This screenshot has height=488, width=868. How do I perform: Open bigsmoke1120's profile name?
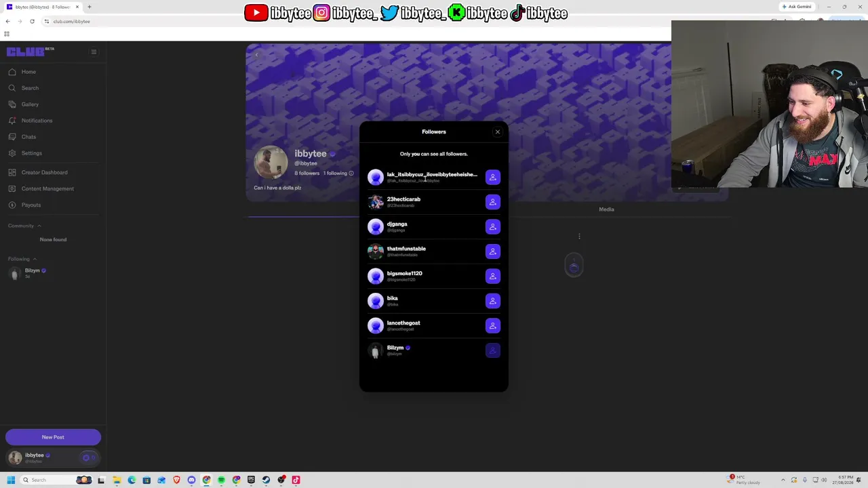click(x=404, y=274)
